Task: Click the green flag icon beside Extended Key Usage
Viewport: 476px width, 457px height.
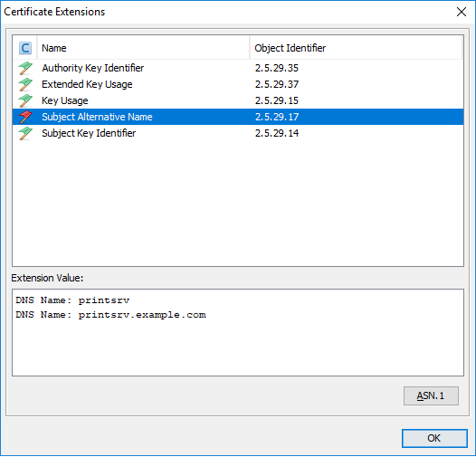Action: [x=25, y=84]
